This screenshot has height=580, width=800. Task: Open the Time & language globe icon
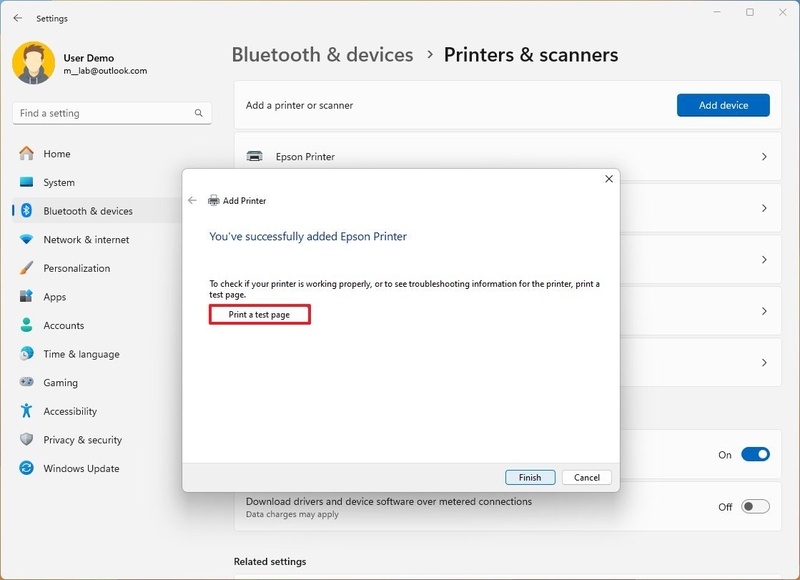(x=27, y=354)
